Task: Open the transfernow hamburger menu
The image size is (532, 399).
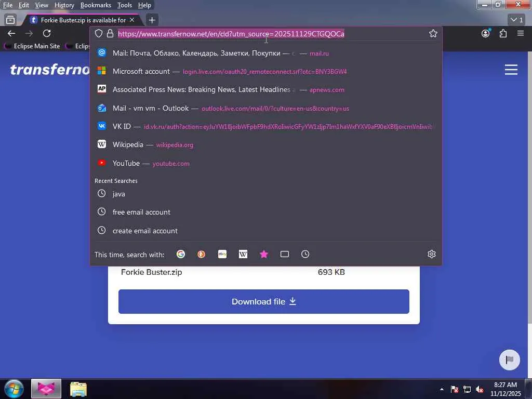Action: pyautogui.click(x=511, y=70)
